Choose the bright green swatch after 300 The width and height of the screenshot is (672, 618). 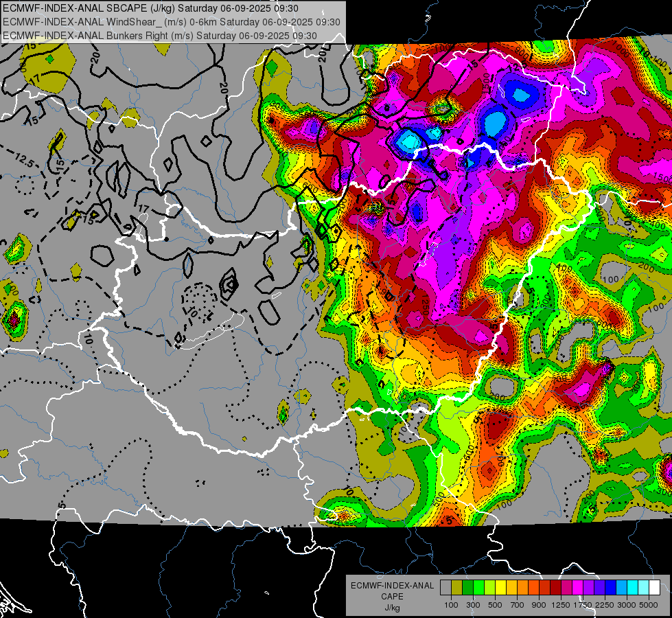pos(478,588)
